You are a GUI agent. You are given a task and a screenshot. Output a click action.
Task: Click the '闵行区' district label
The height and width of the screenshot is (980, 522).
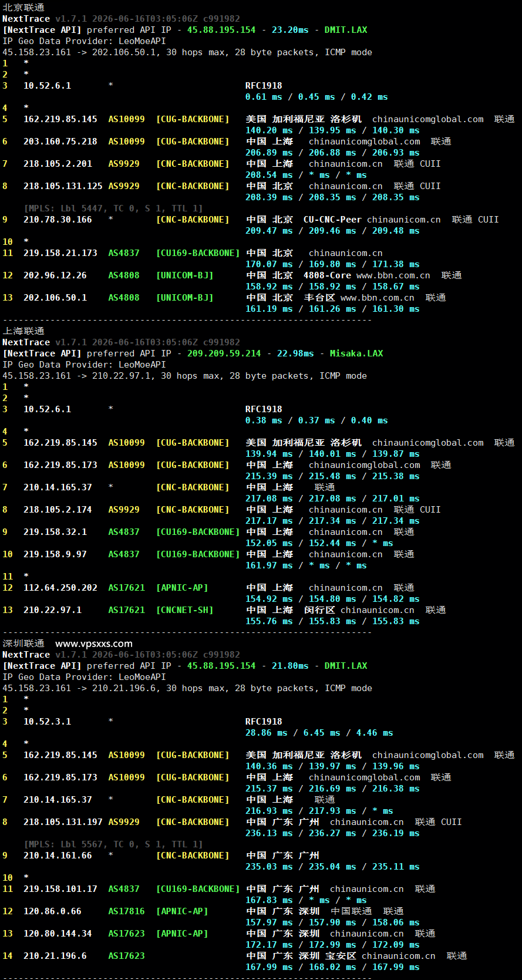pos(319,610)
